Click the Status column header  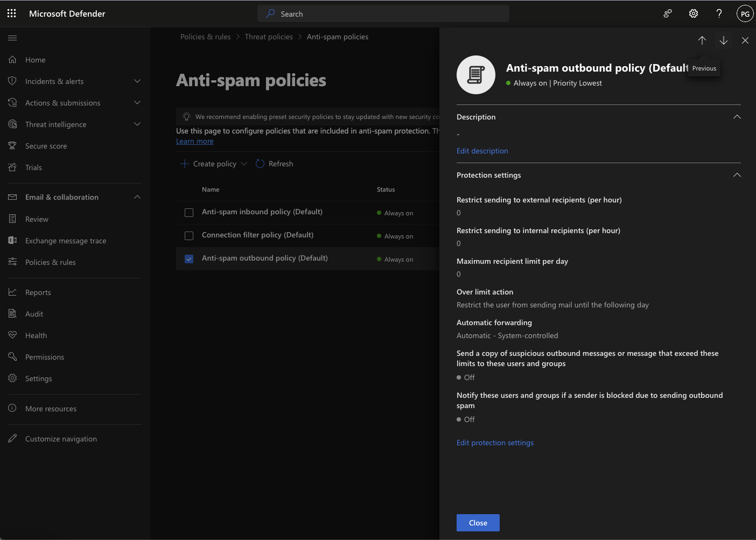(386, 190)
